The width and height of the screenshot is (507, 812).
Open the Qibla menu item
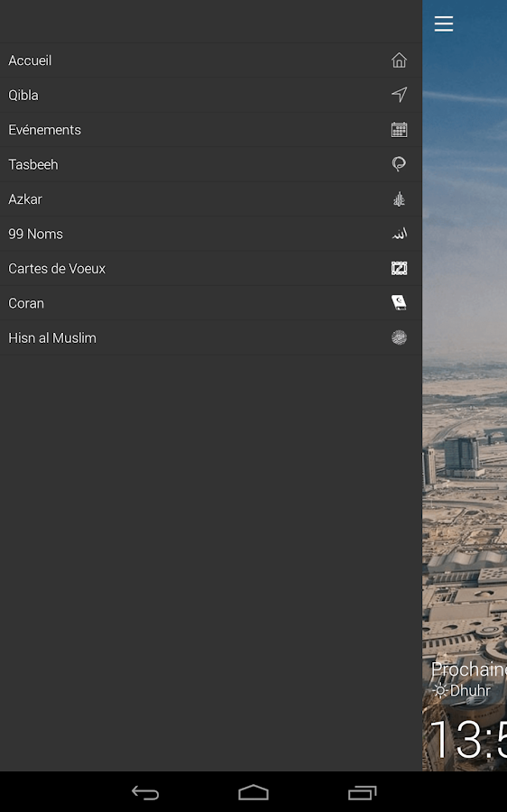pos(211,96)
